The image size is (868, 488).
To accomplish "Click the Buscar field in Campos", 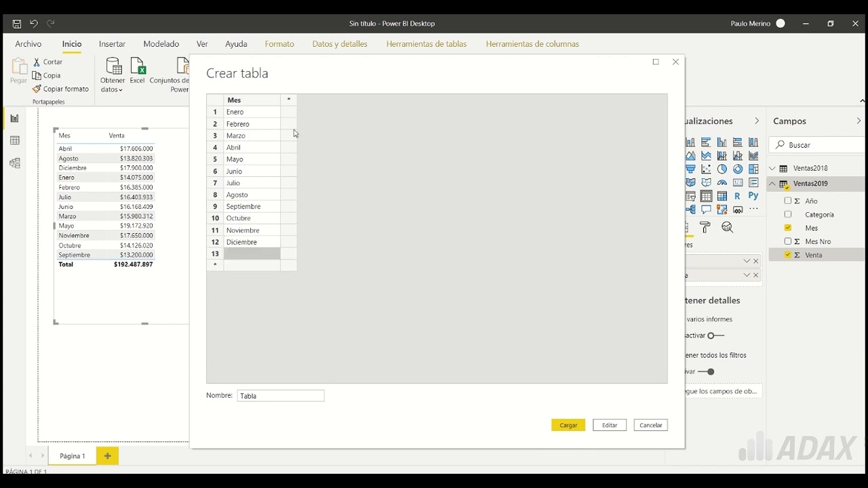I will pyautogui.click(x=816, y=145).
